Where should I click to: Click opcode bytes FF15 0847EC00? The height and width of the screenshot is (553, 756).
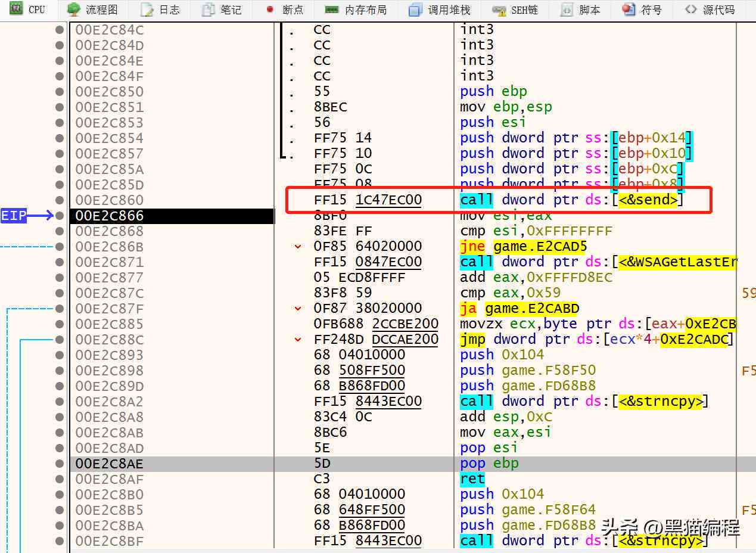point(368,262)
